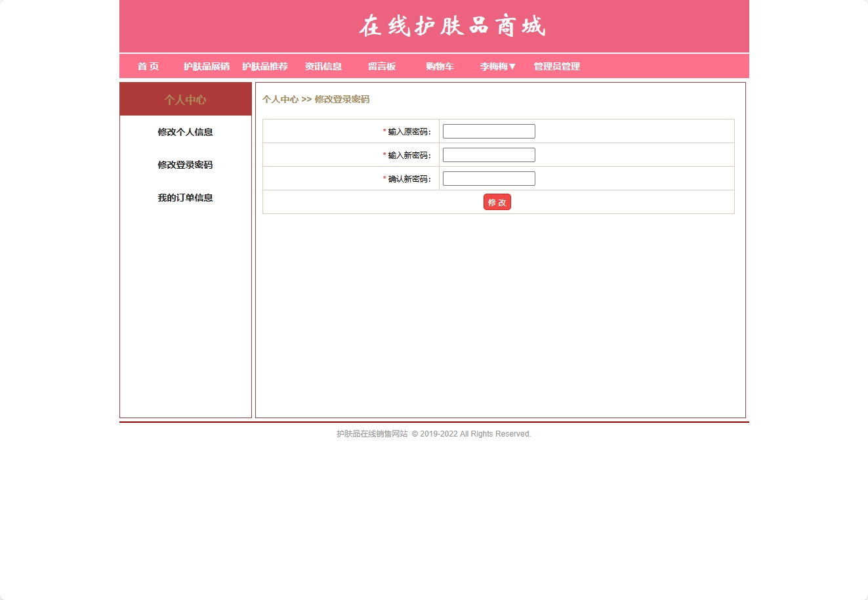Focus the new password input field

click(x=489, y=154)
